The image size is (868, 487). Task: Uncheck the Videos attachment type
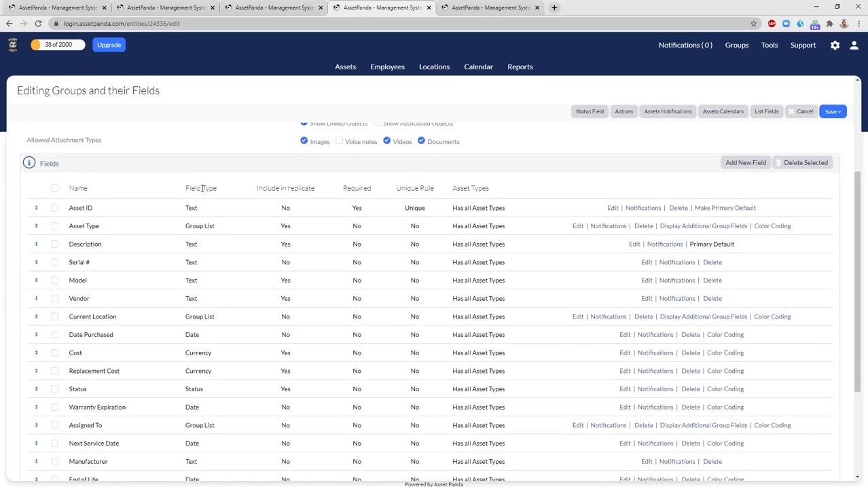386,141
